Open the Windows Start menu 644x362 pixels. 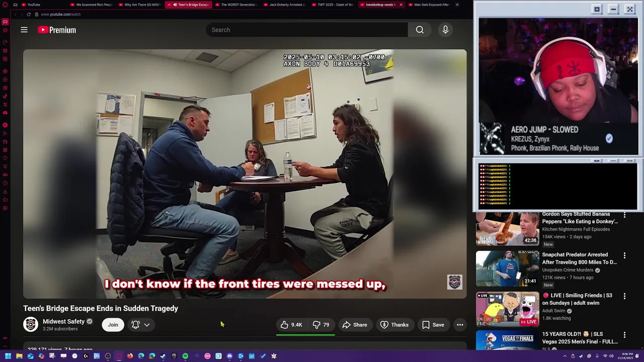click(8, 356)
